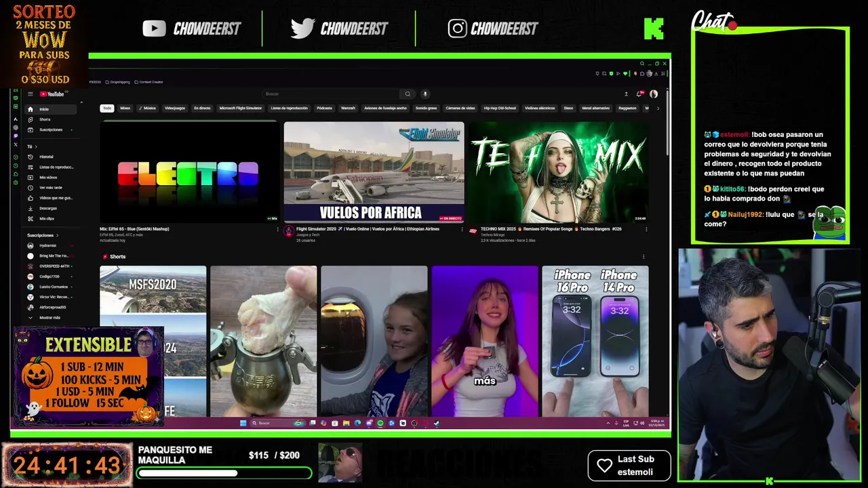868x488 pixels.
Task: Open Codigo7700 subscription channel
Action: point(52,277)
